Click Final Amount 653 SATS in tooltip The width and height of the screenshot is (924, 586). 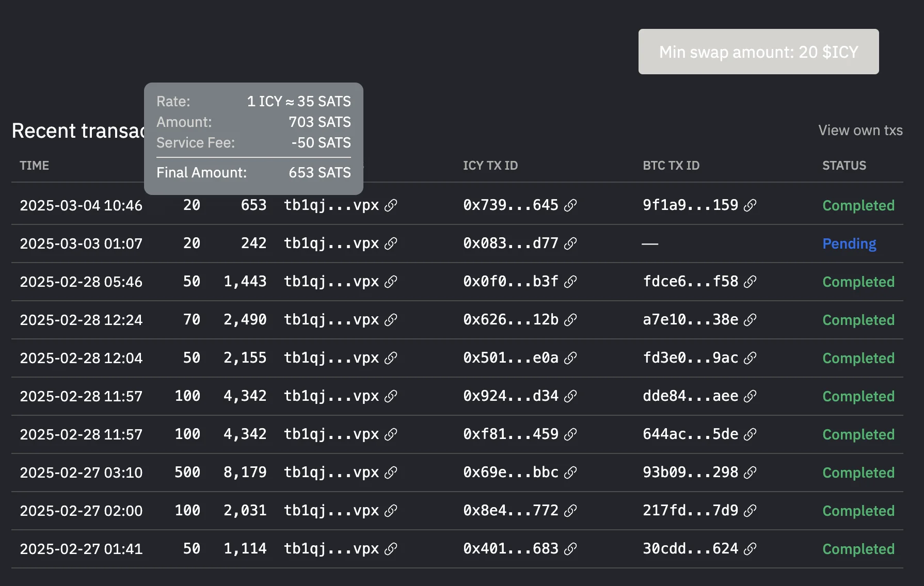(x=253, y=172)
